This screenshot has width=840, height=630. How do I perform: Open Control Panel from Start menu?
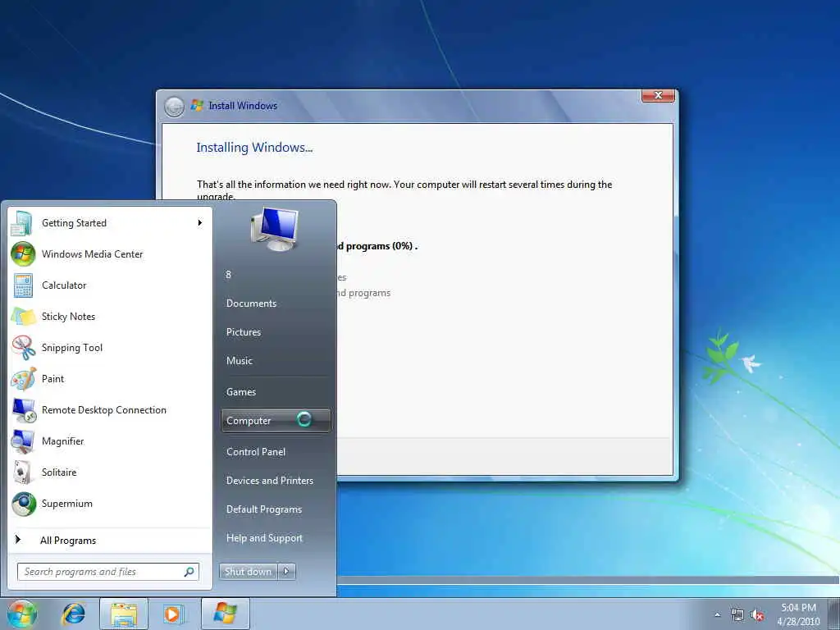[x=276, y=452]
